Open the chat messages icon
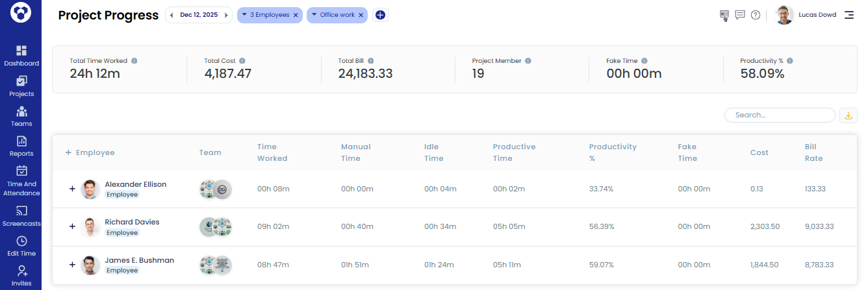 [739, 15]
